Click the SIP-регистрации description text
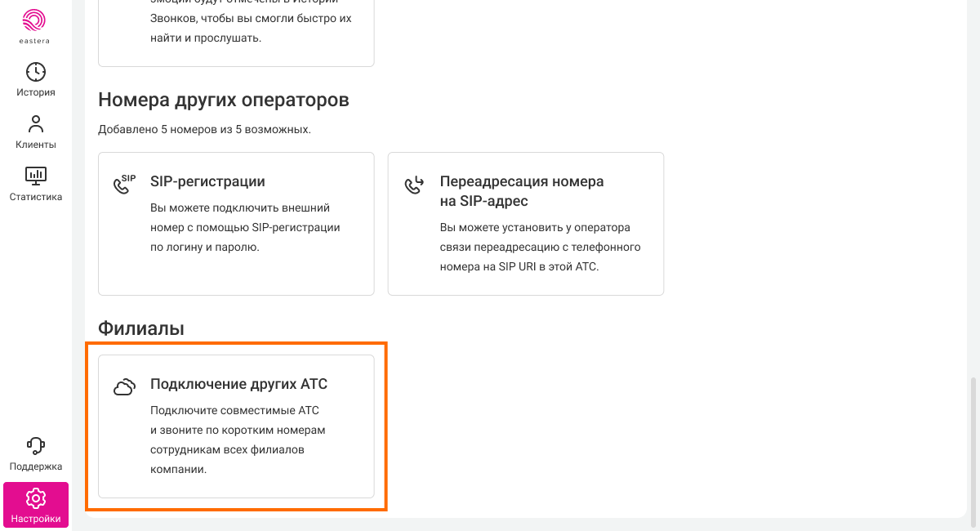Screen dimensions: 980x531 (x=245, y=227)
